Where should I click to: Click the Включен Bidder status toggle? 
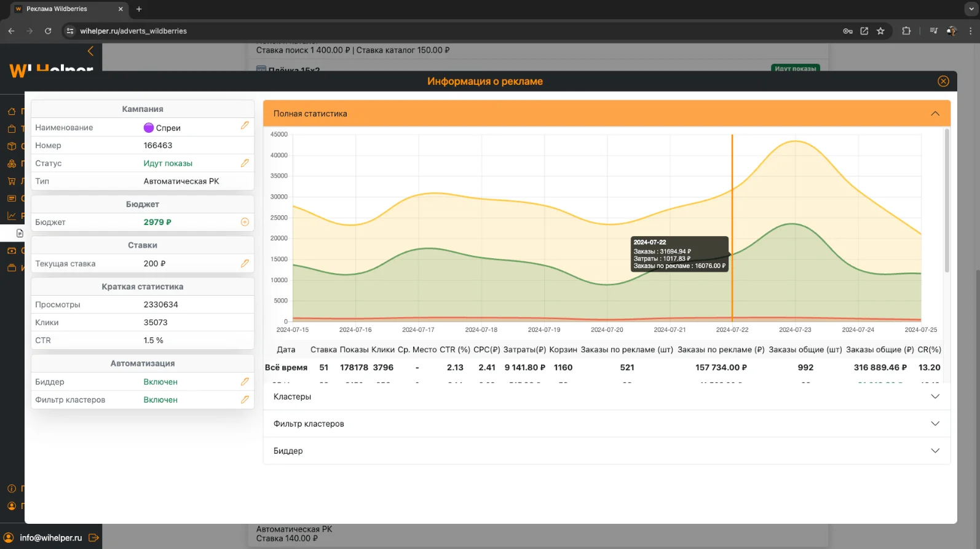click(x=160, y=382)
